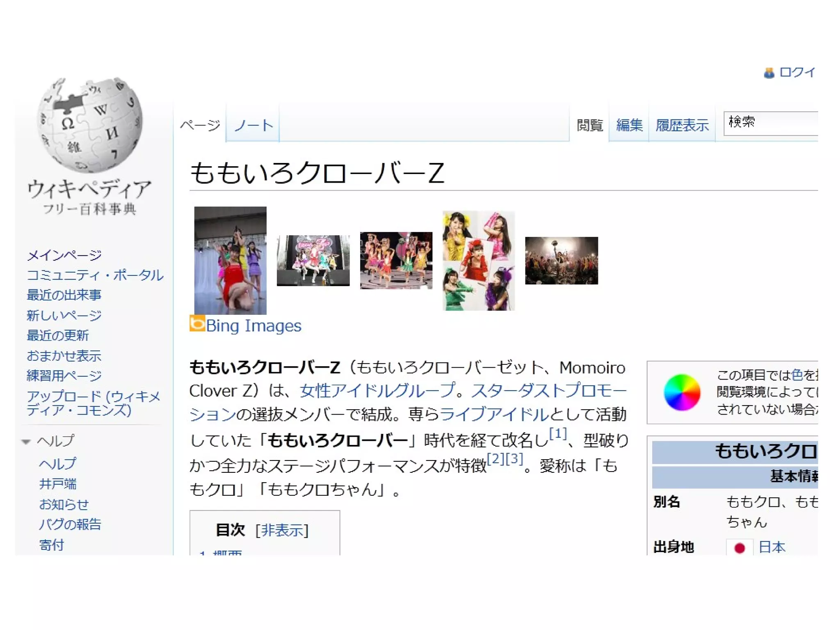Open first thumbnail with red-dress performer
Screen dimensions: 840x630
click(x=230, y=260)
